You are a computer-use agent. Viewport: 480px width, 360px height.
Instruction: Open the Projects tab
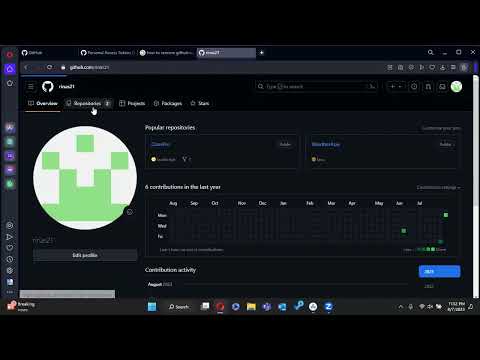click(x=132, y=103)
